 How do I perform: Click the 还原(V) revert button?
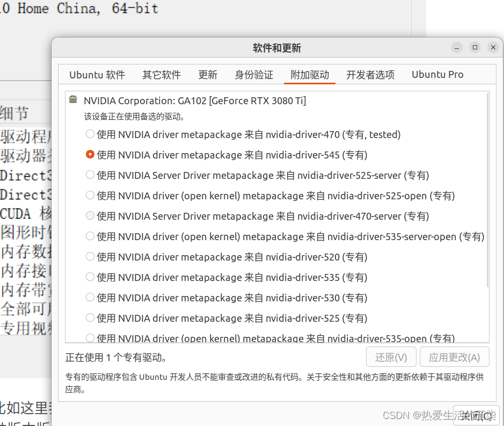pos(391,357)
